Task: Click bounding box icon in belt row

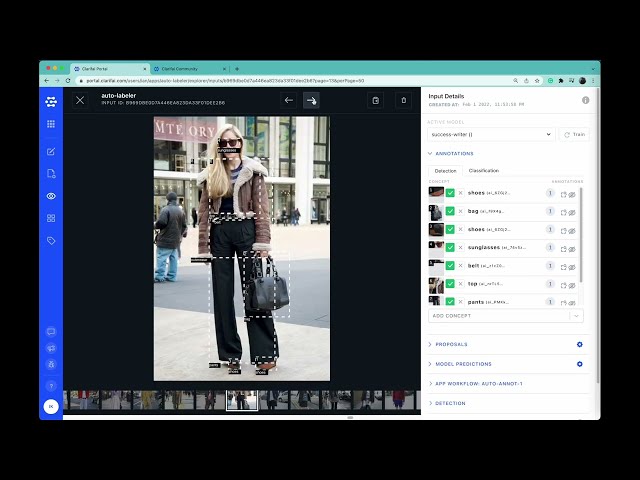Action: [563, 267]
